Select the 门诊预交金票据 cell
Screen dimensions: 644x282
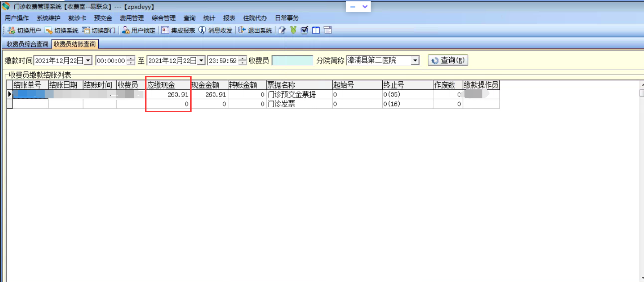299,95
